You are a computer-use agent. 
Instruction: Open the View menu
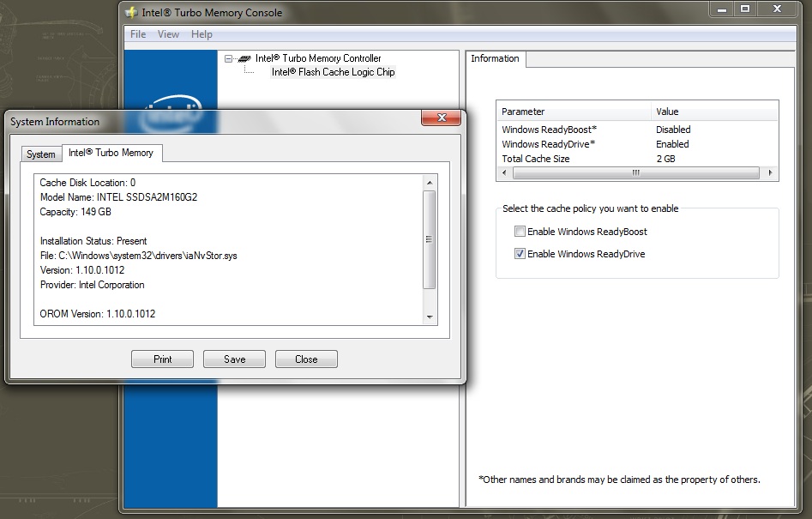pos(168,34)
